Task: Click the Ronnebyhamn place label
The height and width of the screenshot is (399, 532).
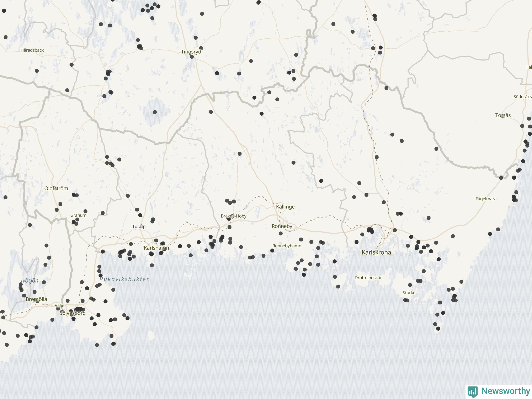Action: coord(287,246)
